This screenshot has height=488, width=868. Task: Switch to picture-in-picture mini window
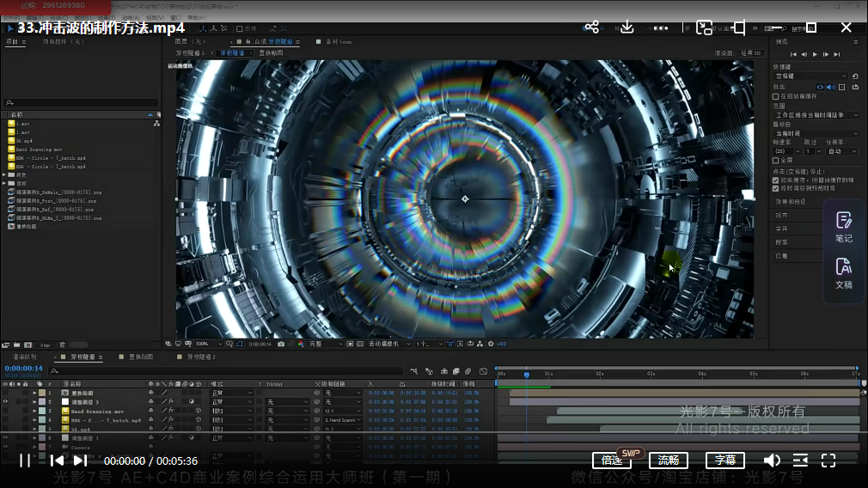click(x=704, y=27)
